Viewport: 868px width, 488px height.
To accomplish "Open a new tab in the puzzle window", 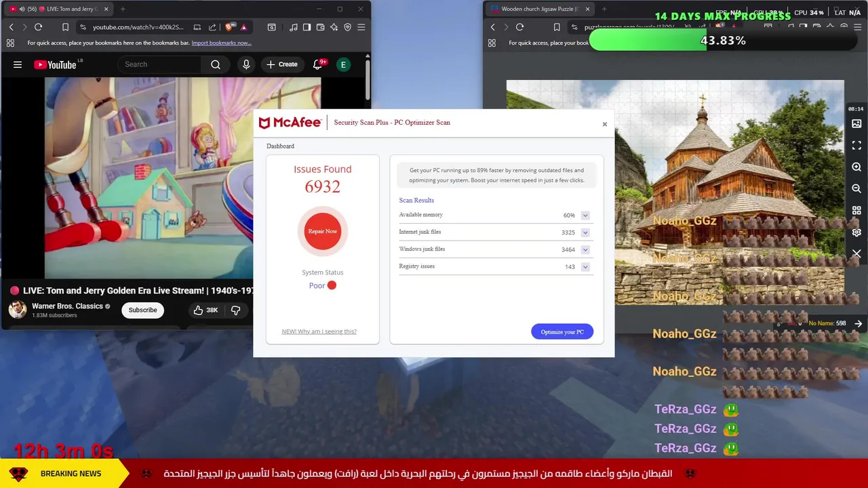I will click(604, 9).
